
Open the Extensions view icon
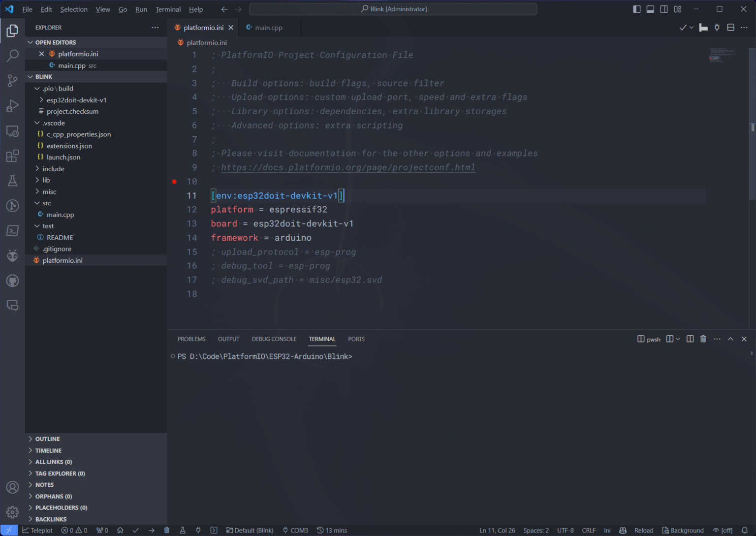(12, 156)
